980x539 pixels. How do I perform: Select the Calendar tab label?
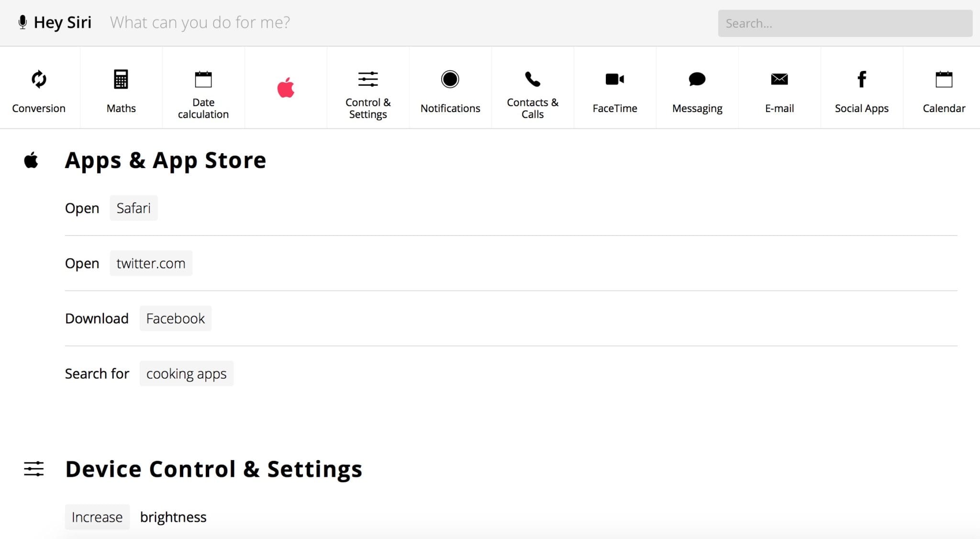click(944, 108)
